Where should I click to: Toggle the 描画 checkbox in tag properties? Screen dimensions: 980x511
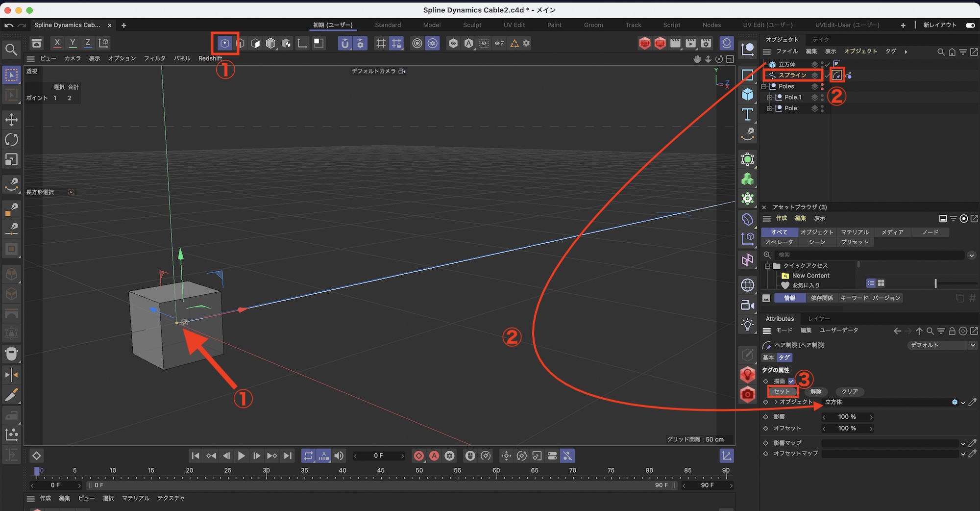click(791, 381)
